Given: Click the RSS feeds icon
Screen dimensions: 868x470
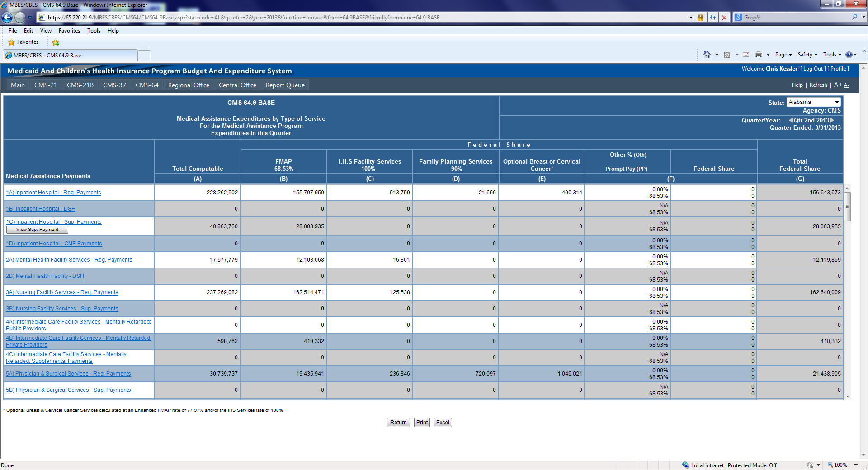Looking at the screenshot, I should [727, 55].
